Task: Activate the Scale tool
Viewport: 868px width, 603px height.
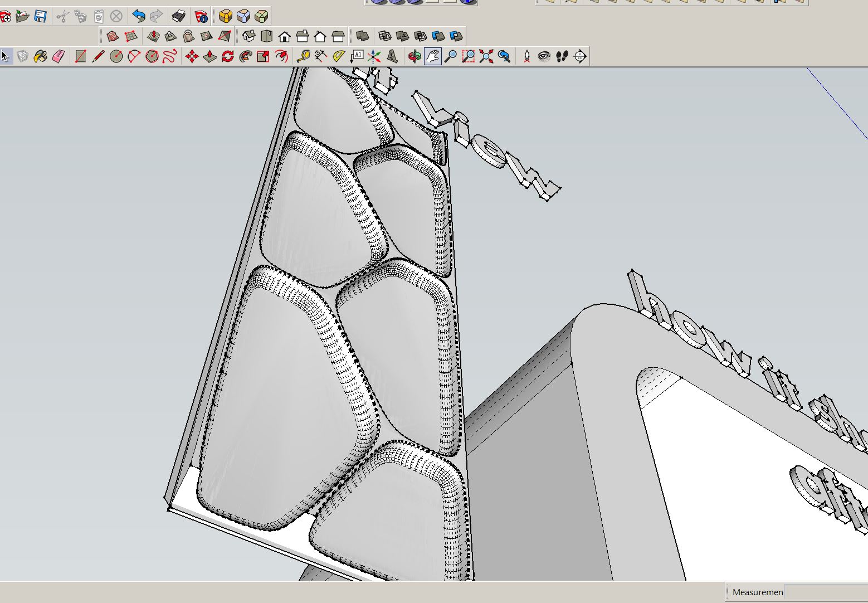Action: click(264, 56)
